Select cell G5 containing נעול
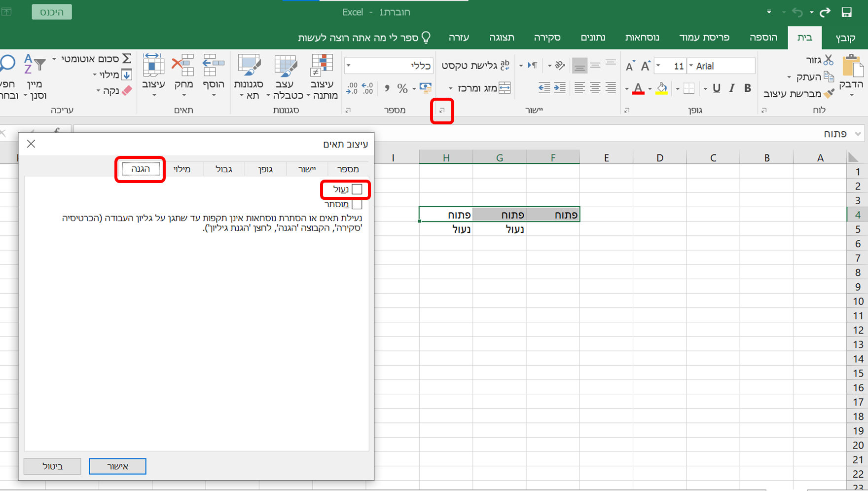Viewport: 868px width, 491px height. pos(499,229)
